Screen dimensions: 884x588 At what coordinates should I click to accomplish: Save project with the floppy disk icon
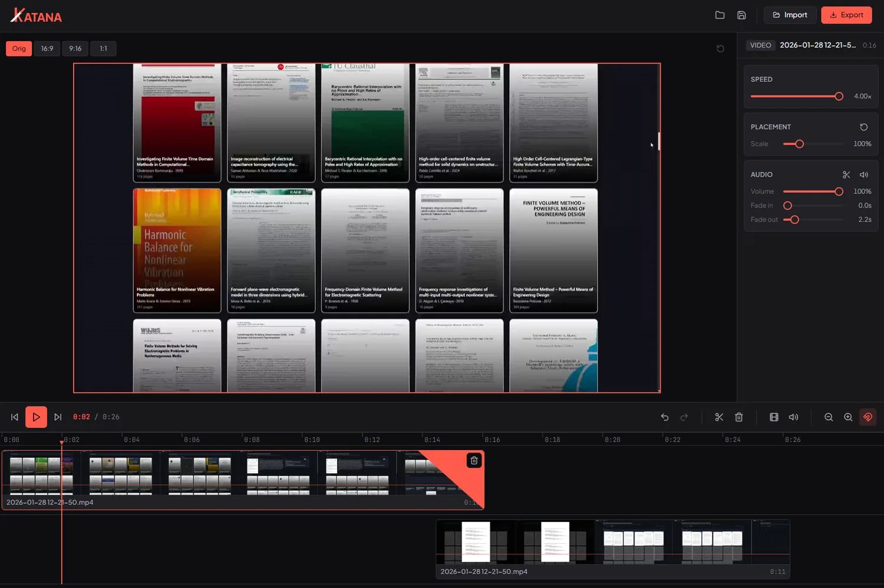[x=741, y=15]
